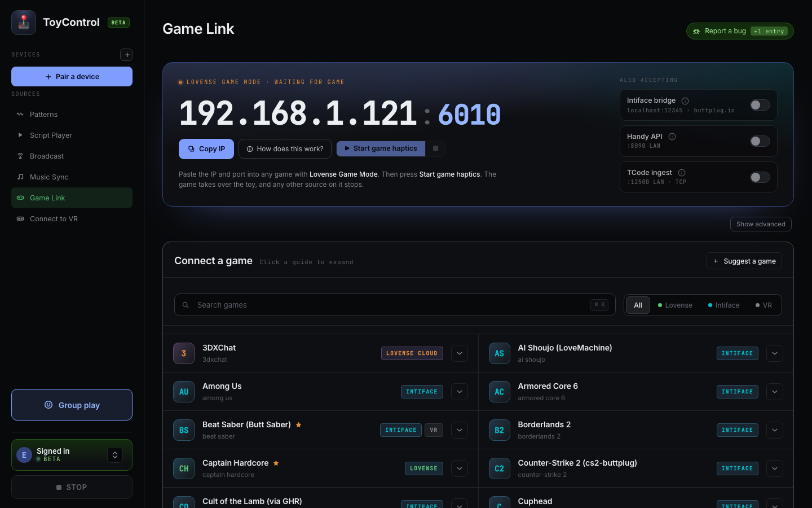Enable the Intiface bridge toggle

[x=760, y=105]
